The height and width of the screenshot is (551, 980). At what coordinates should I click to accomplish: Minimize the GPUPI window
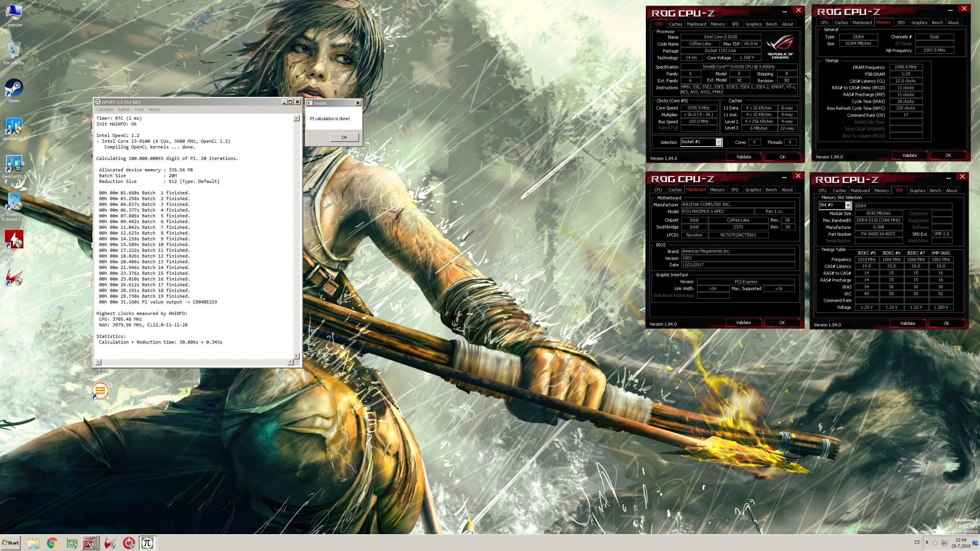pos(284,102)
